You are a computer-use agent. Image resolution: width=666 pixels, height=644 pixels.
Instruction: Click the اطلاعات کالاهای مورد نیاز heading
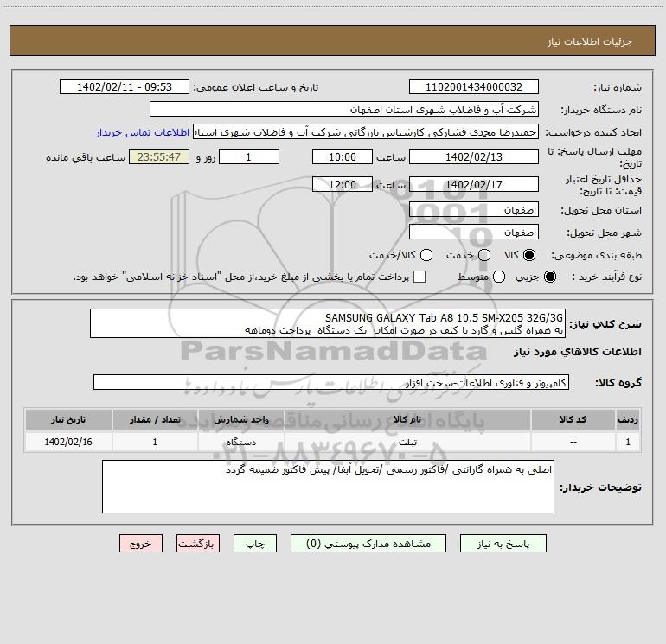(x=578, y=352)
